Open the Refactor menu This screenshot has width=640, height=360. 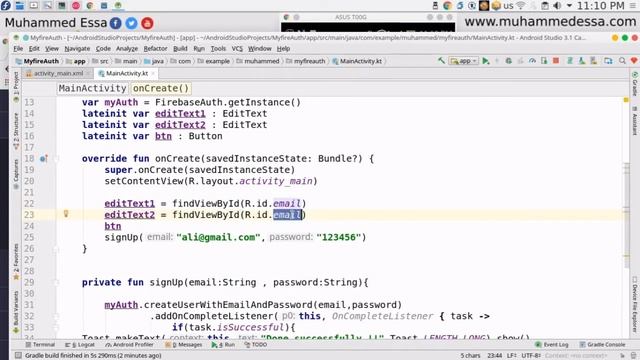point(156,49)
